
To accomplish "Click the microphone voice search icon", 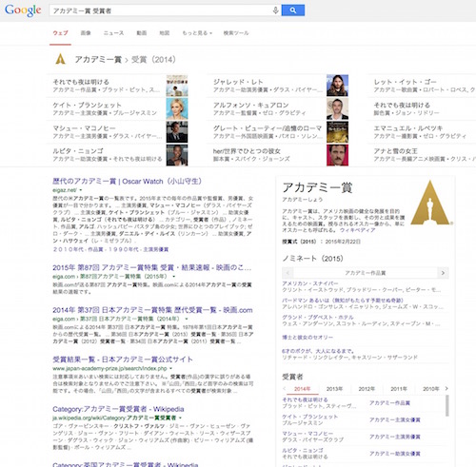I will (x=275, y=10).
